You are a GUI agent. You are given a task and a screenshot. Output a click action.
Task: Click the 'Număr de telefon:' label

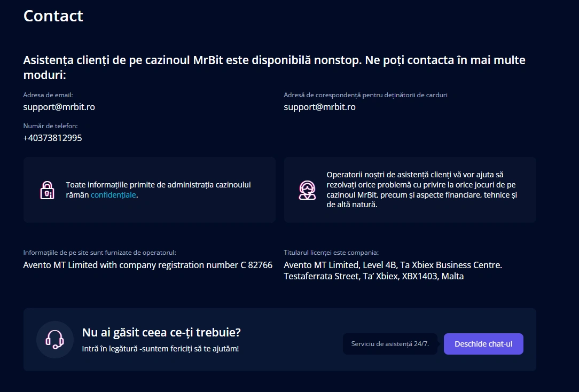tap(50, 126)
